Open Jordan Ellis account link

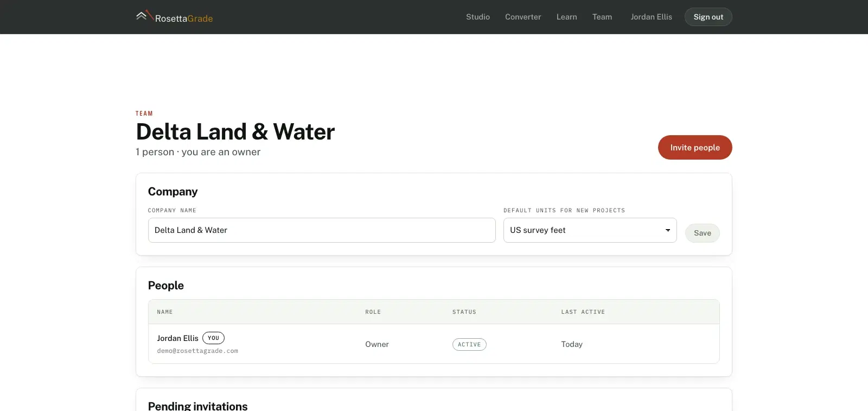(x=651, y=17)
